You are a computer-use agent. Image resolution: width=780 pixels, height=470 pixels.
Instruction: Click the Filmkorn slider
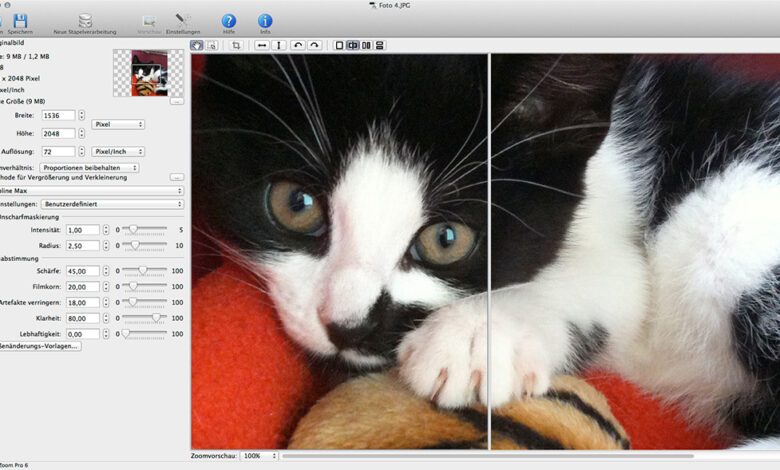click(x=144, y=286)
